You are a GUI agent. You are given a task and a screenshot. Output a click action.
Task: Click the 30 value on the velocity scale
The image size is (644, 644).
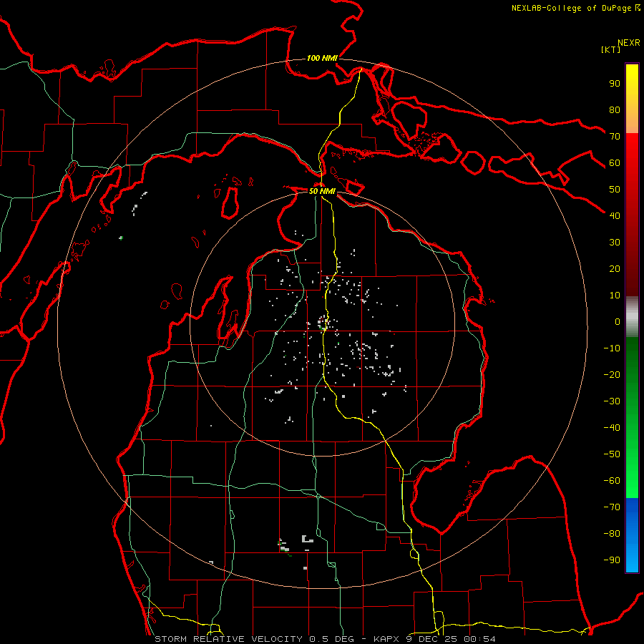[x=615, y=243]
